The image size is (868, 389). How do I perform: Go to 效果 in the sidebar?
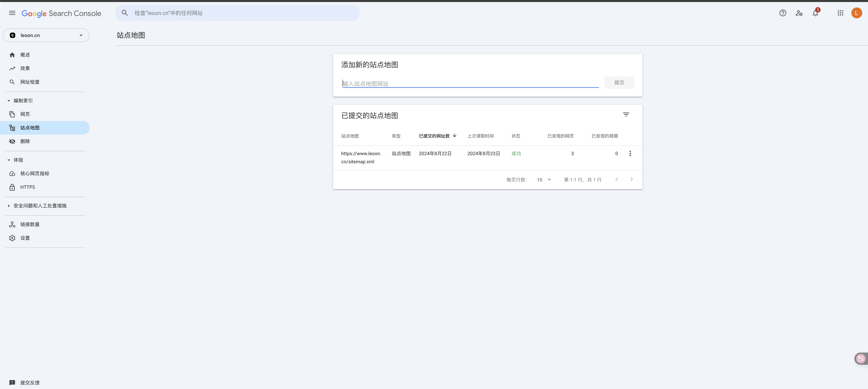[25, 68]
